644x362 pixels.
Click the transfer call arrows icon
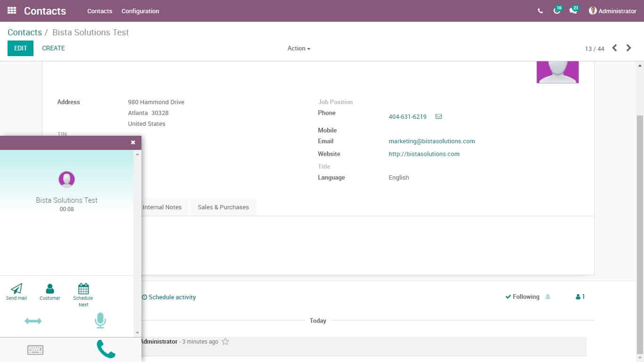[33, 321]
